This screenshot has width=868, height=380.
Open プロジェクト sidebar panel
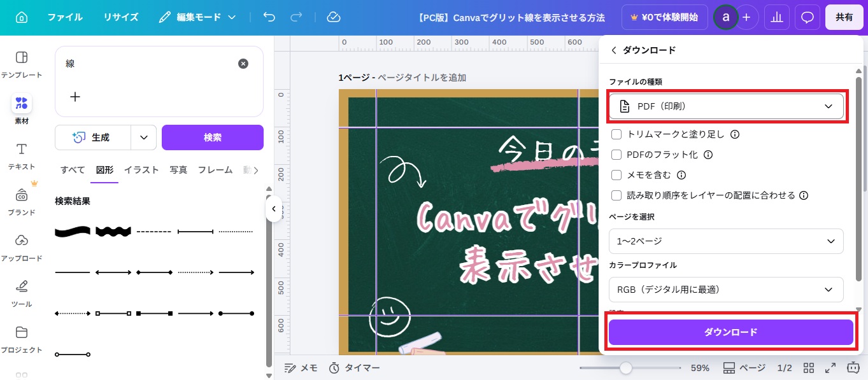[x=22, y=339]
